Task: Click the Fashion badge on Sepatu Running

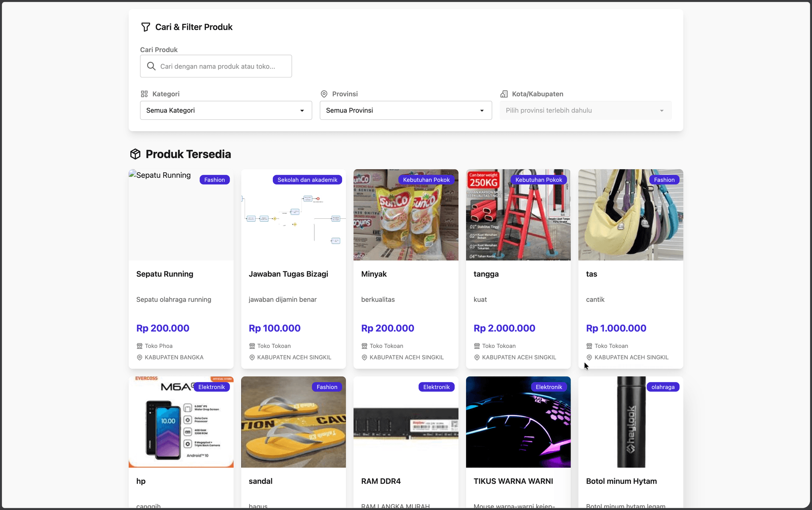Action: pos(215,180)
